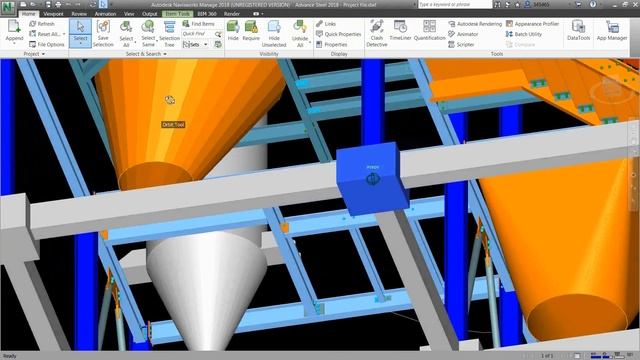Click the Save icon in quick access toolbar
This screenshot has height=360, width=640.
(x=48, y=4)
